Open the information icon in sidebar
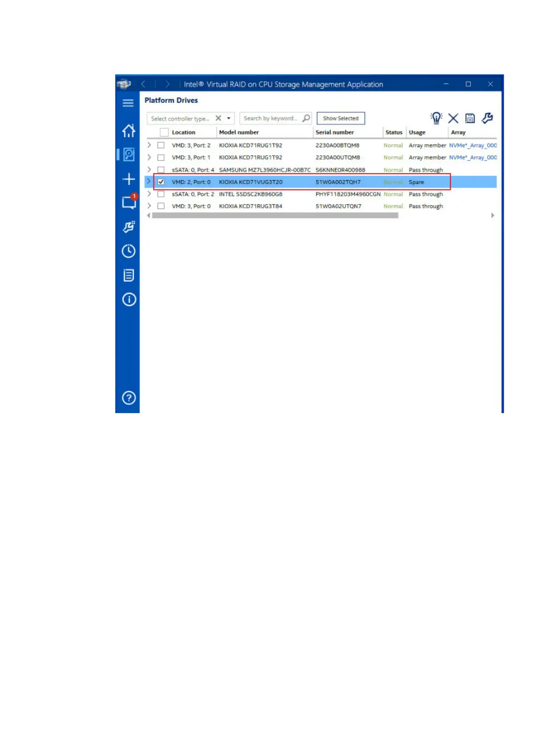This screenshot has width=557, height=756. [x=129, y=299]
